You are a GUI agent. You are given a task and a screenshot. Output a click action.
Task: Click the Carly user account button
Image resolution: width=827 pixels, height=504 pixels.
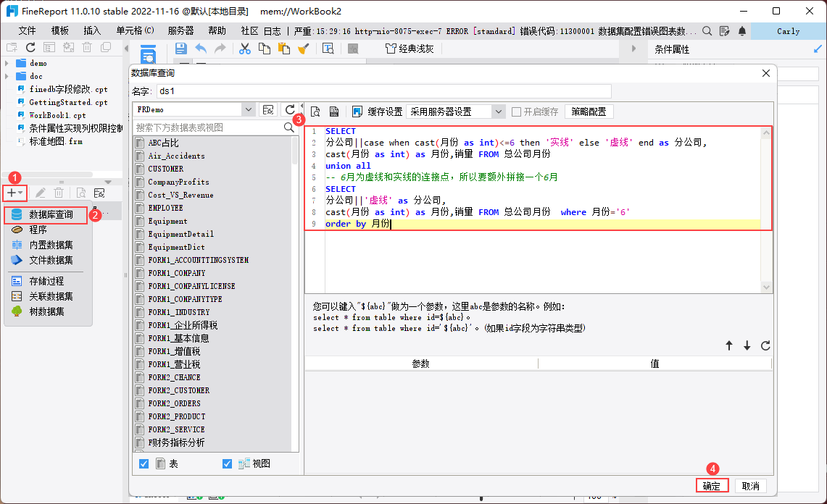tap(788, 31)
